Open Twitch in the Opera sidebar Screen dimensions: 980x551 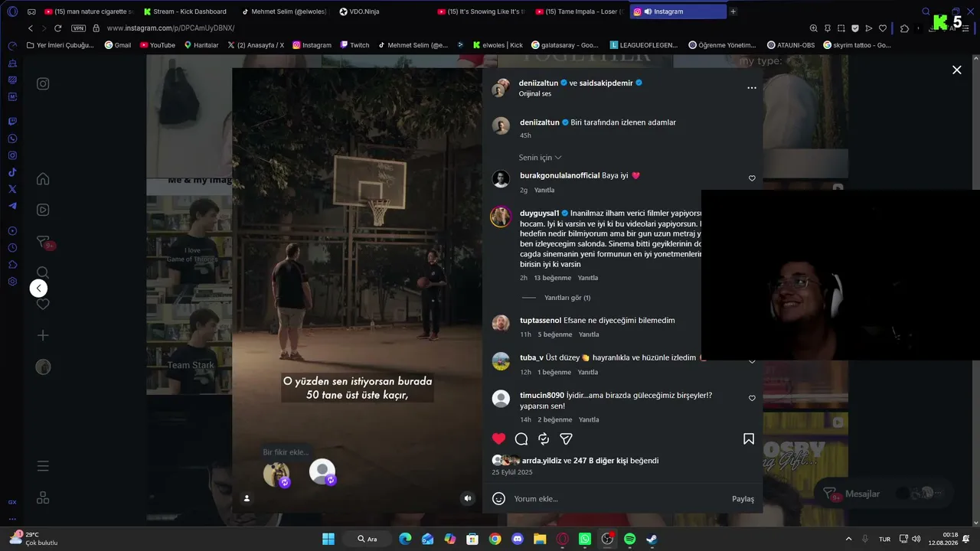12,122
